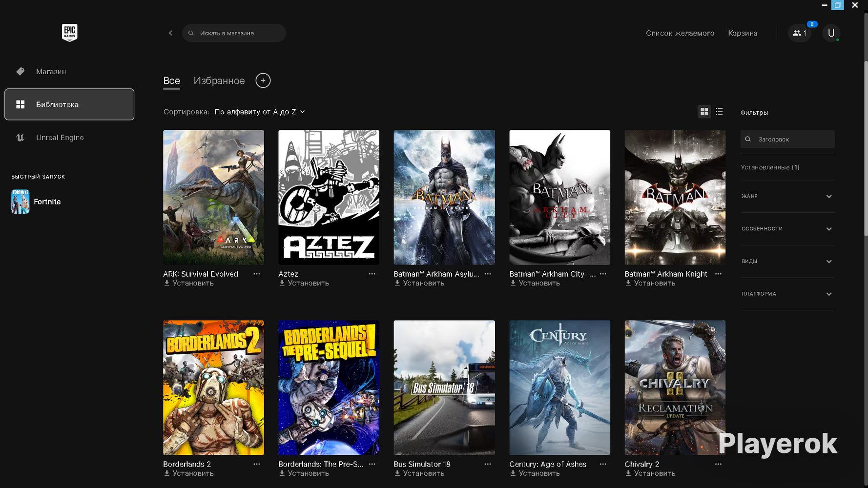The image size is (868, 488).
Task: Open more options for Borderlands 2
Action: 257,464
